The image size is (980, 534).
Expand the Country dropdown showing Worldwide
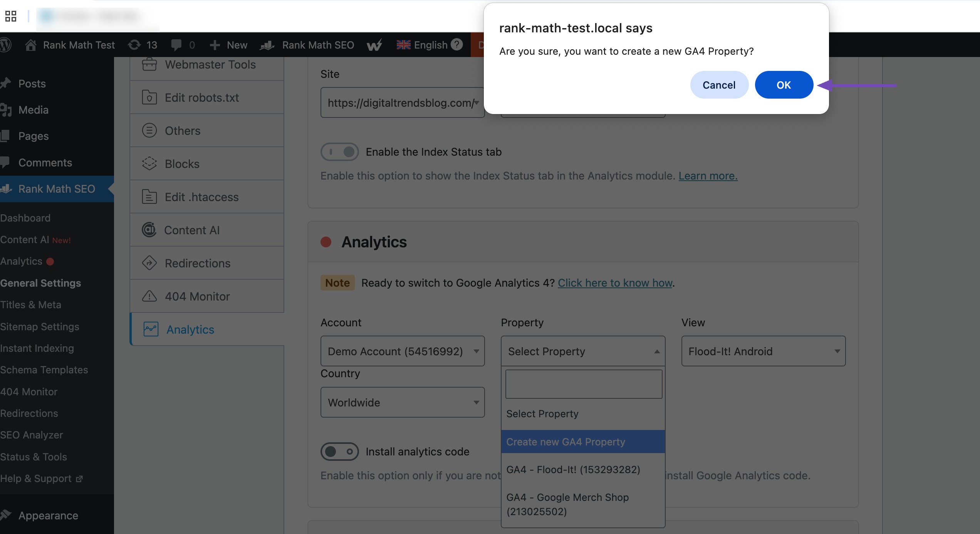point(402,403)
